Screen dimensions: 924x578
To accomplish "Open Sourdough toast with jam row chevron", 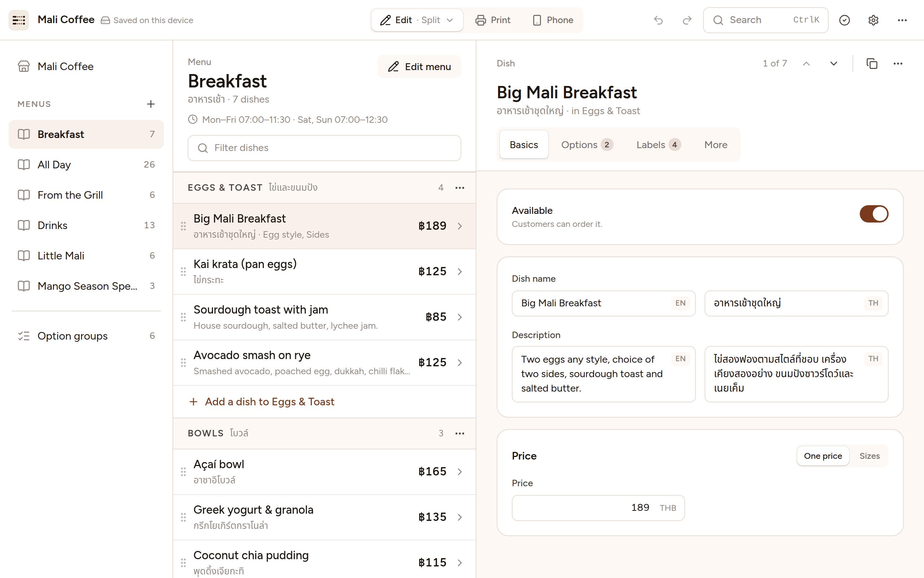I will coord(460,317).
